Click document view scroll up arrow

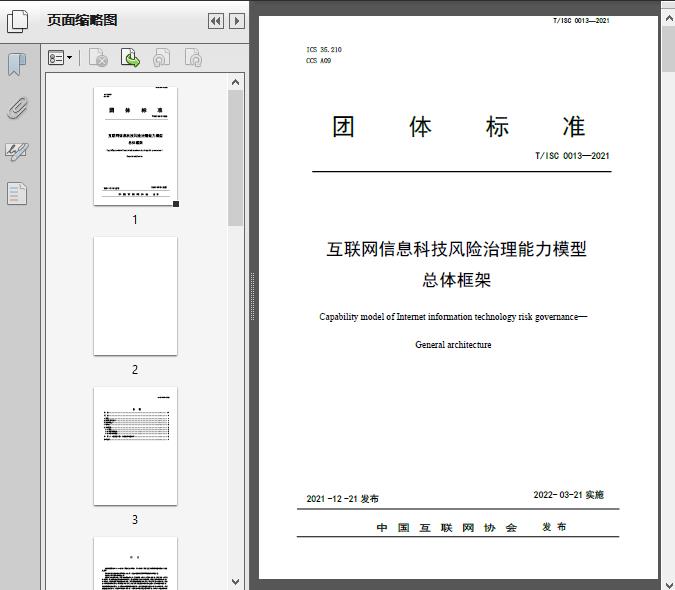(669, 18)
